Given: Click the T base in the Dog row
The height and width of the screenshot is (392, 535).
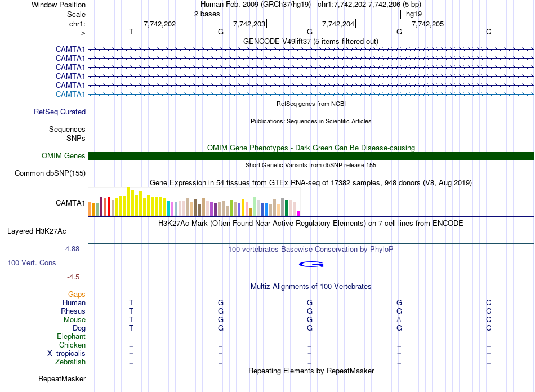Looking at the screenshot, I should 131,328.
